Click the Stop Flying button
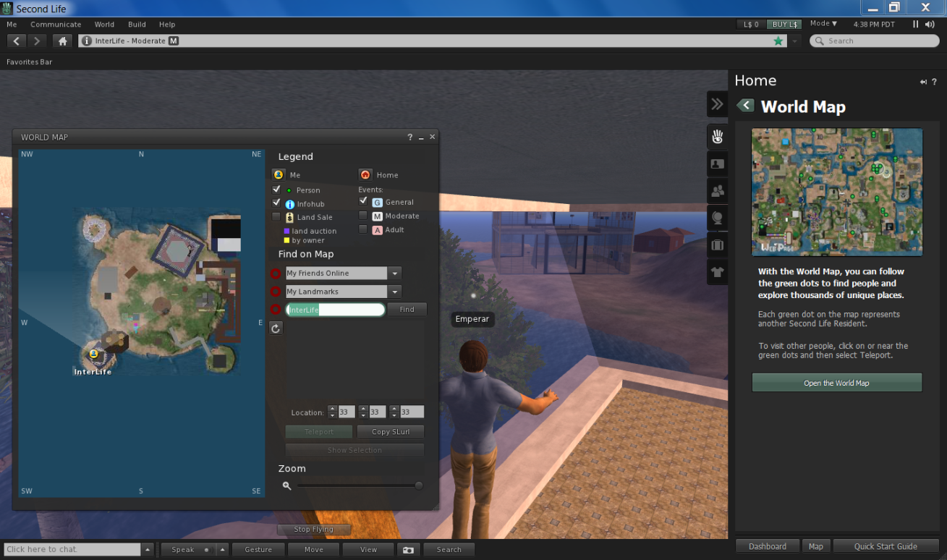Image resolution: width=947 pixels, height=560 pixels. pyautogui.click(x=313, y=530)
